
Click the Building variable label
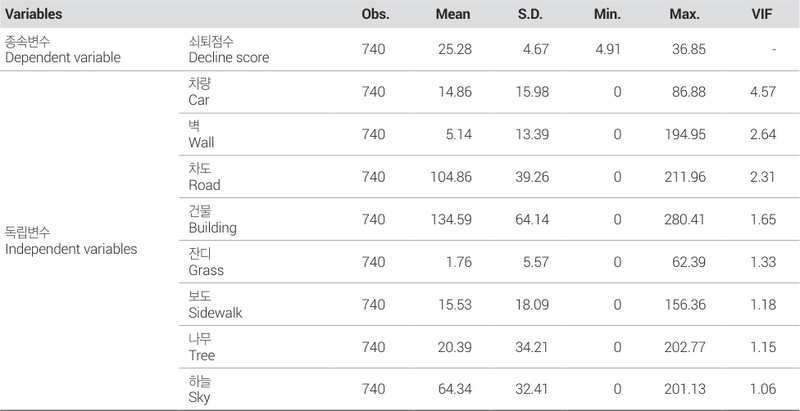coord(211,227)
